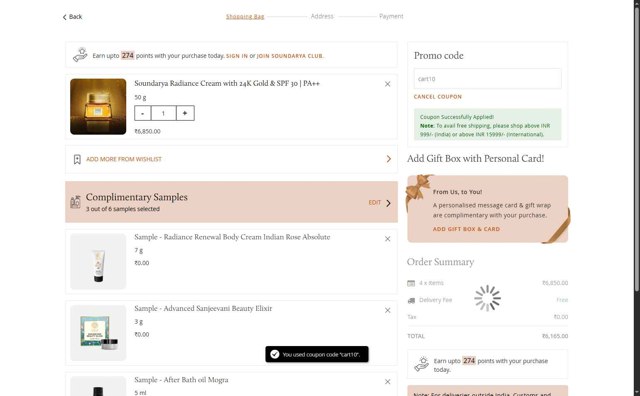Viewport: 640px width, 396px height.
Task: Click CANCEL COUPON
Action: 438,97
